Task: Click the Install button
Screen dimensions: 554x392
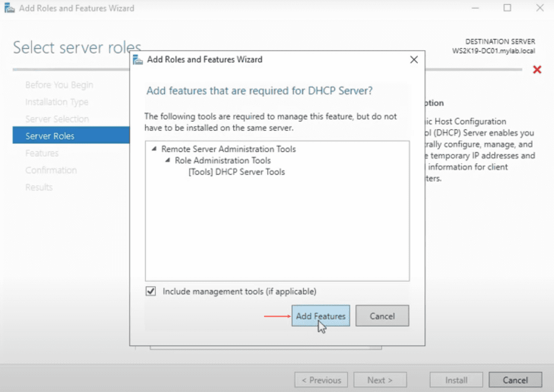Action: pyautogui.click(x=455, y=380)
